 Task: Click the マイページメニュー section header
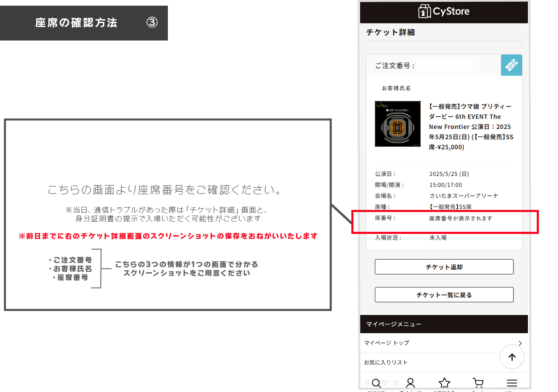click(x=444, y=324)
